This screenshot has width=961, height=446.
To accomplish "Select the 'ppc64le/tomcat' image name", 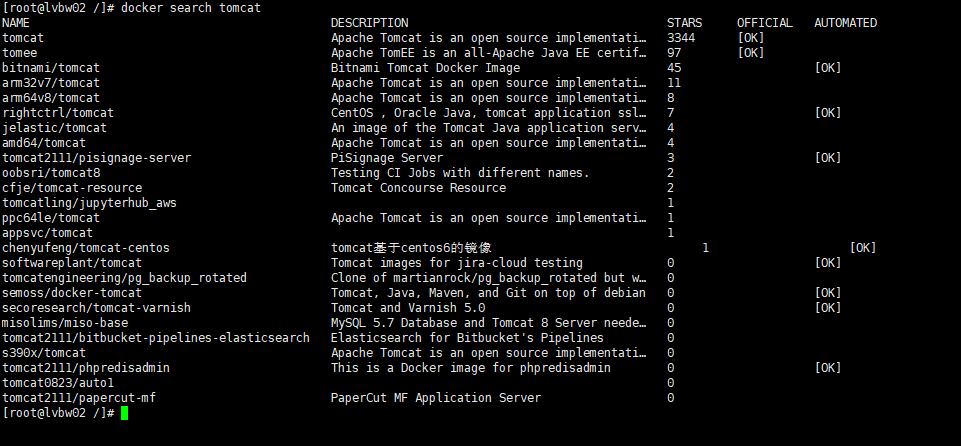I will pos(51,218).
